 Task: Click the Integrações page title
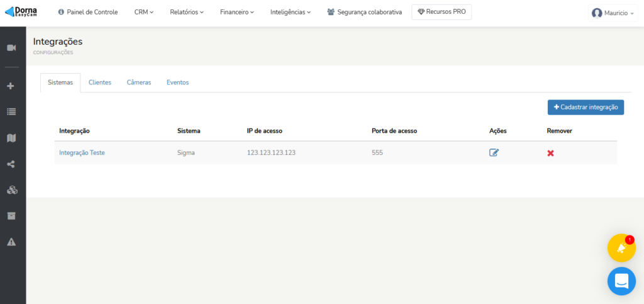click(x=58, y=42)
